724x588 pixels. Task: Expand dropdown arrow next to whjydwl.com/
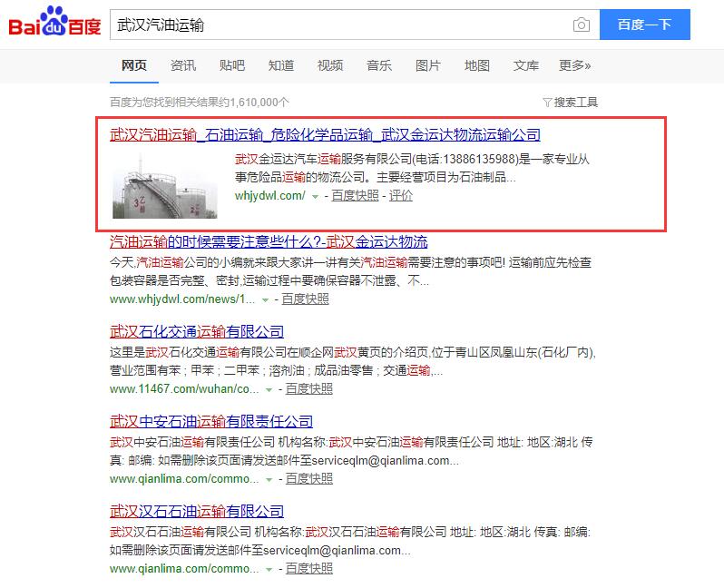pos(315,196)
